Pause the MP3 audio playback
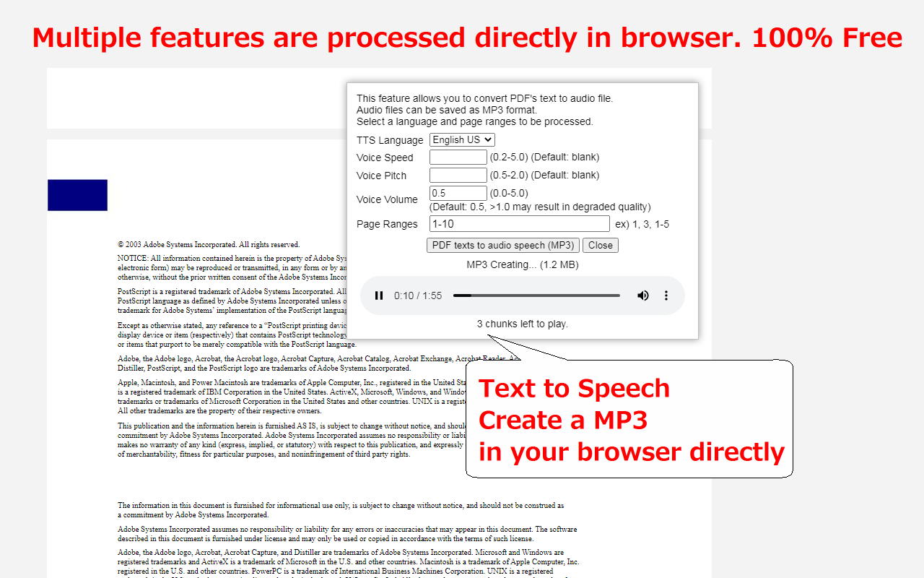The width and height of the screenshot is (924, 578). click(379, 296)
